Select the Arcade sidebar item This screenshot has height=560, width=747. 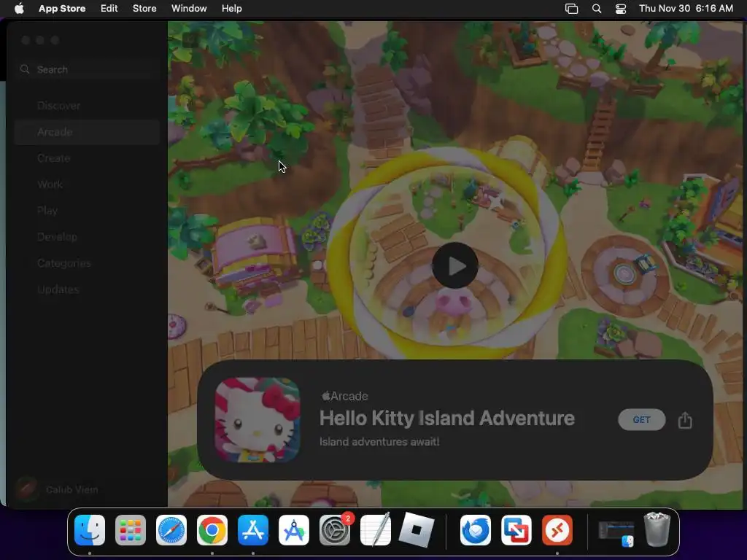click(87, 132)
